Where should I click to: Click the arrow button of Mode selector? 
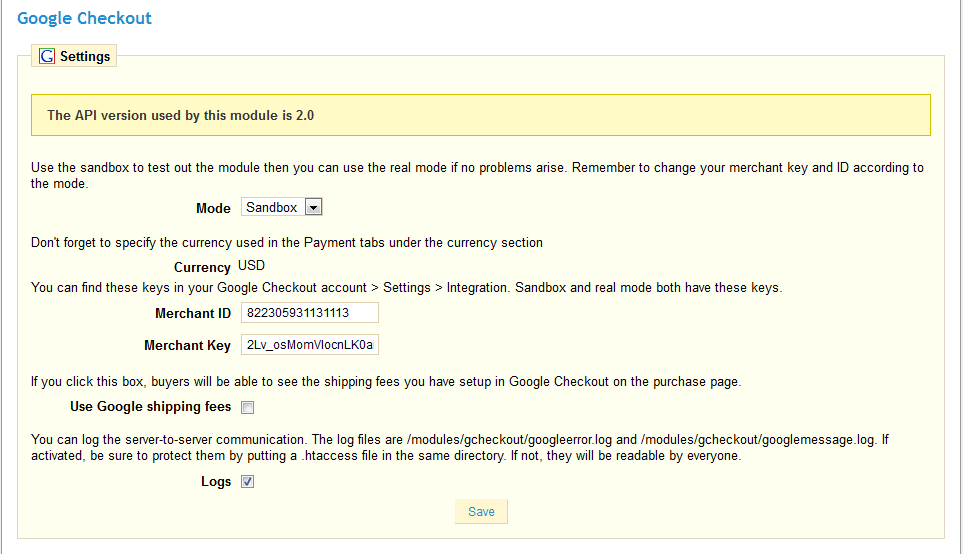[x=313, y=207]
